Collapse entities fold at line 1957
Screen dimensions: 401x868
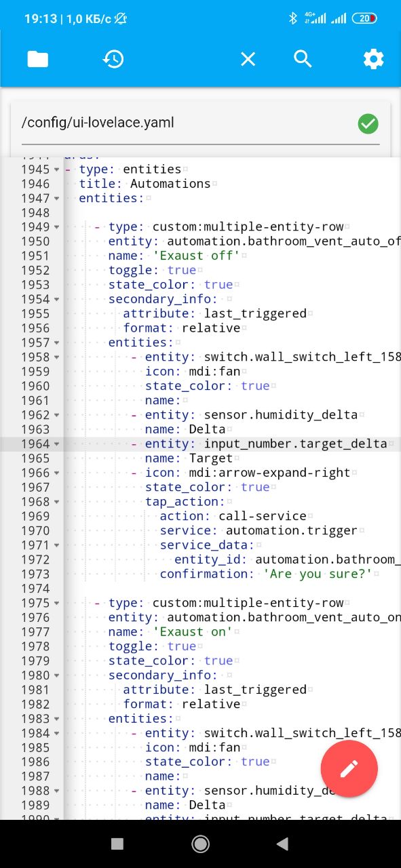[56, 342]
